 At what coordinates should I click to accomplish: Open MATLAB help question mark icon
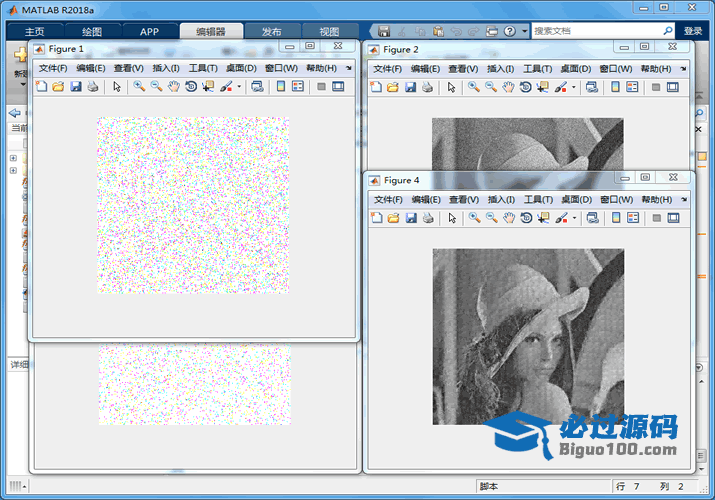click(x=510, y=31)
